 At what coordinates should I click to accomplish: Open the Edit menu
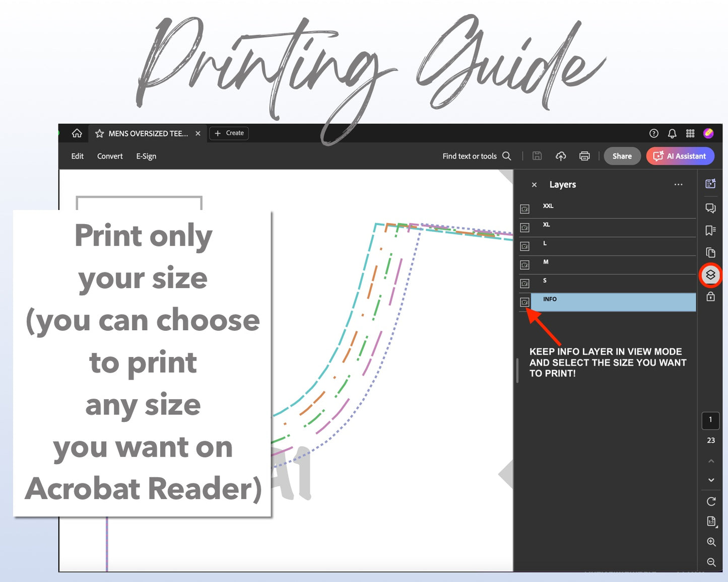(77, 156)
